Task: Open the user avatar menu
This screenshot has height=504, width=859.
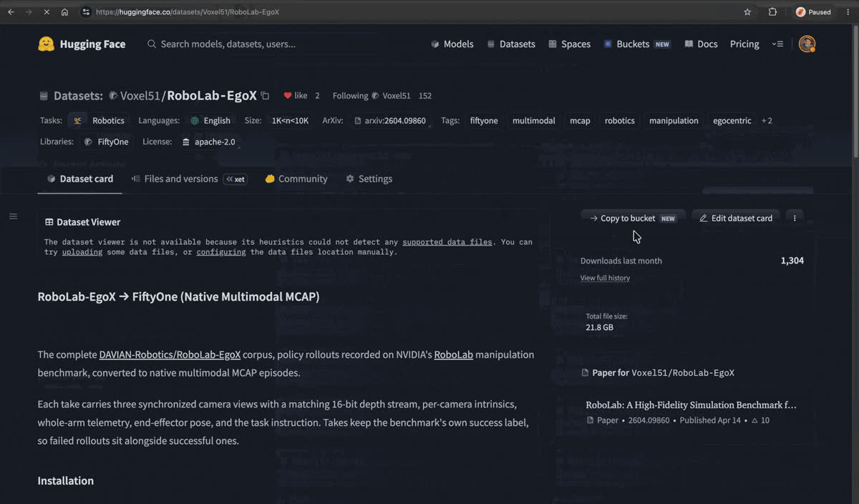Action: pos(807,44)
